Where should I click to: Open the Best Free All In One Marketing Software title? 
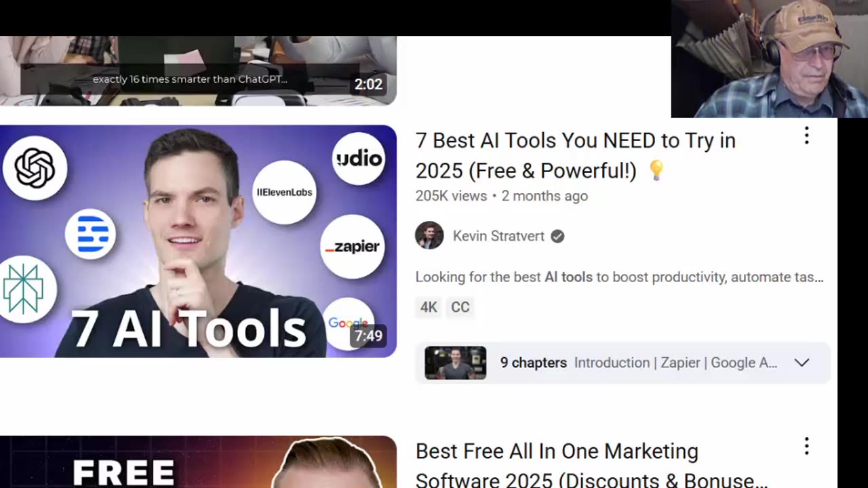[591, 466]
